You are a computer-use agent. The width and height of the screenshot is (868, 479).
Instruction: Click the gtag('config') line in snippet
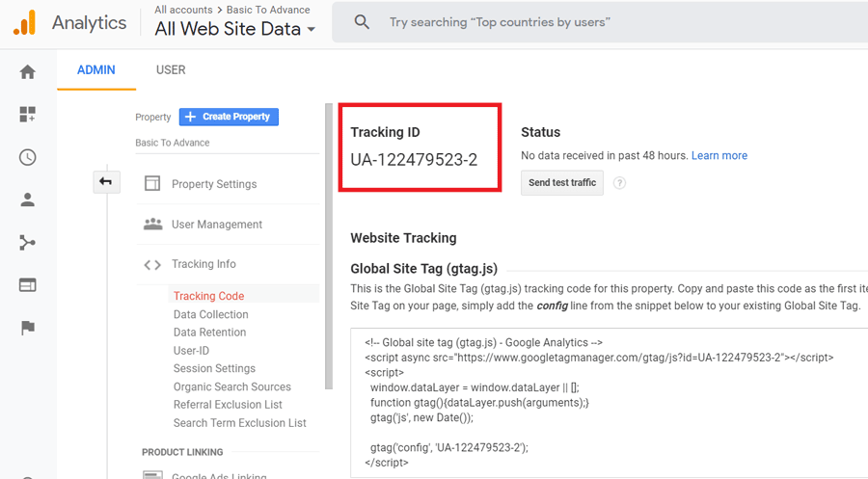pyautogui.click(x=448, y=447)
